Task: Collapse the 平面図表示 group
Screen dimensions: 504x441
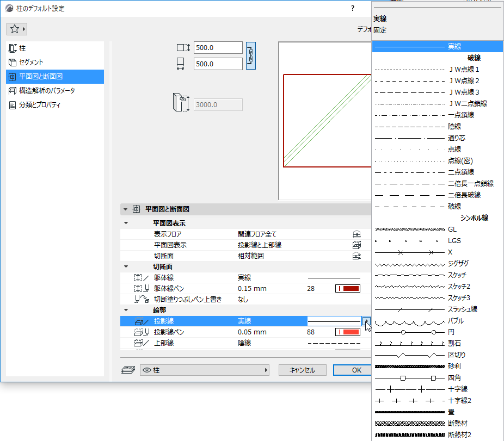Action: (x=126, y=223)
